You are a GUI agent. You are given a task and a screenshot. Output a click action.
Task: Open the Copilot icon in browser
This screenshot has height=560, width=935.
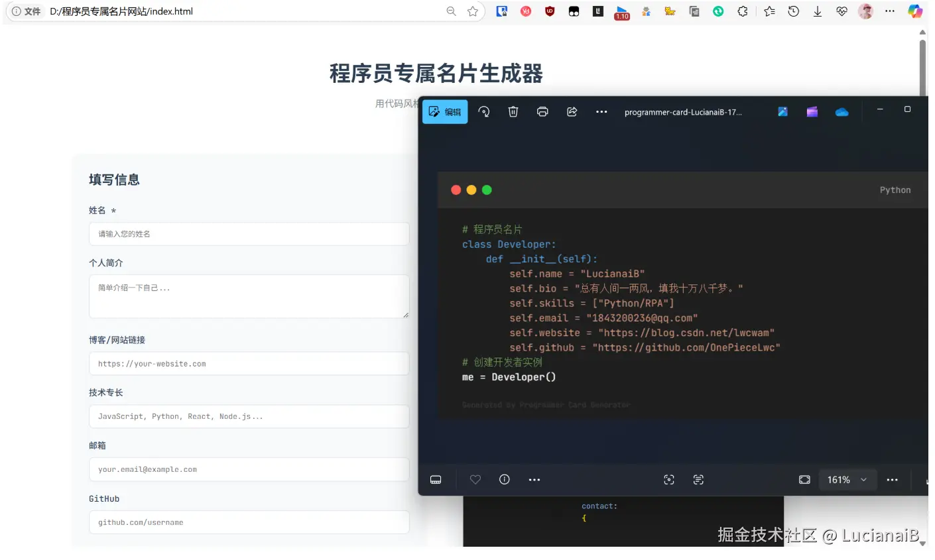pos(915,11)
